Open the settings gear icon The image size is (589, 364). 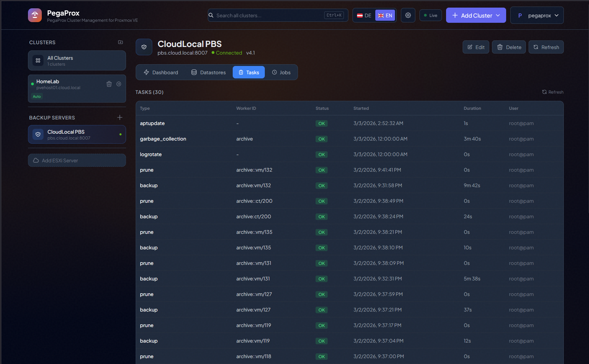point(408,16)
